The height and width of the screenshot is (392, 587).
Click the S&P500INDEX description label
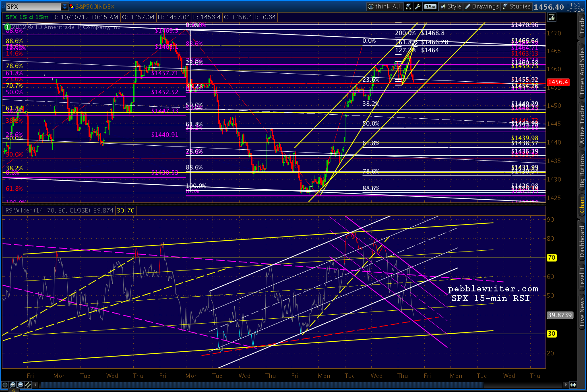[x=95, y=6]
